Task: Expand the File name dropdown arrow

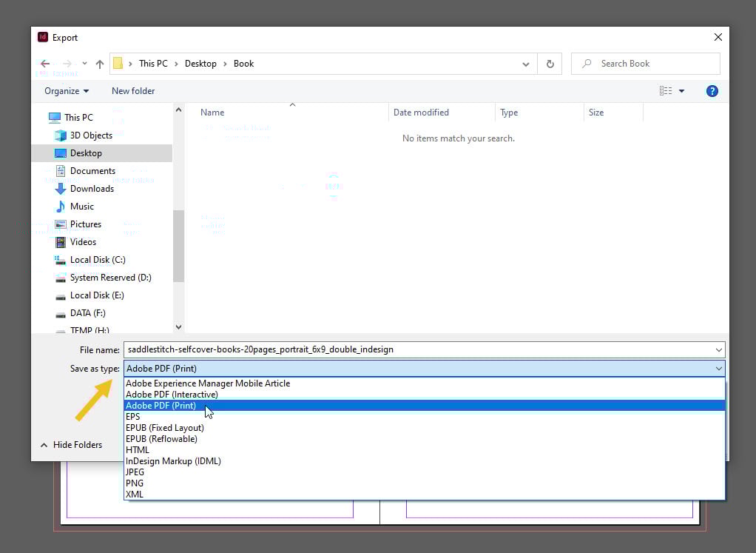Action: 719,350
